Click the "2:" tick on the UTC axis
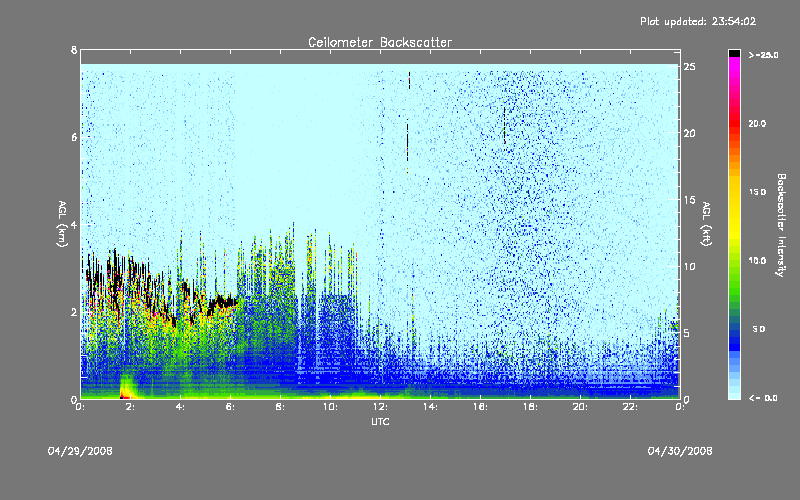The width and height of the screenshot is (800, 500). (x=130, y=407)
